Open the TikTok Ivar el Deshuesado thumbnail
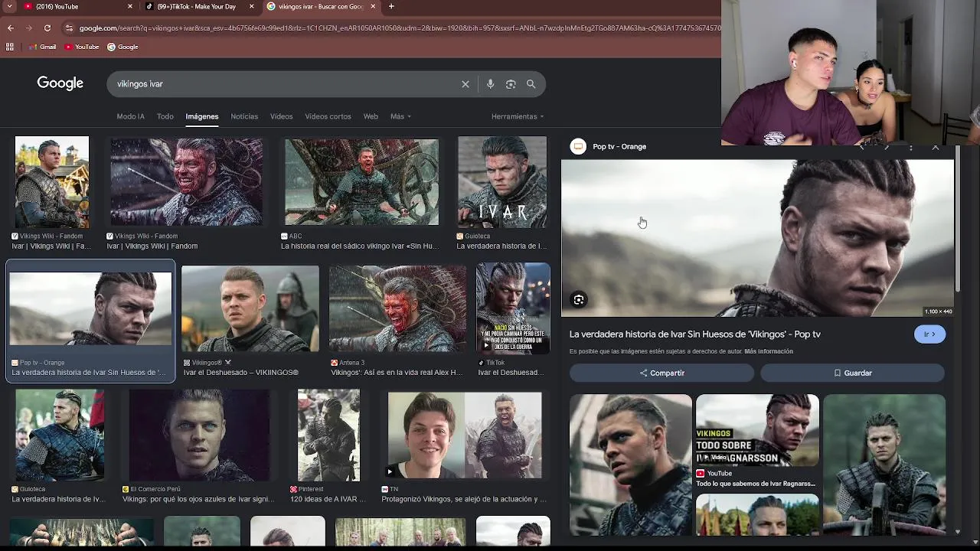 (x=513, y=308)
